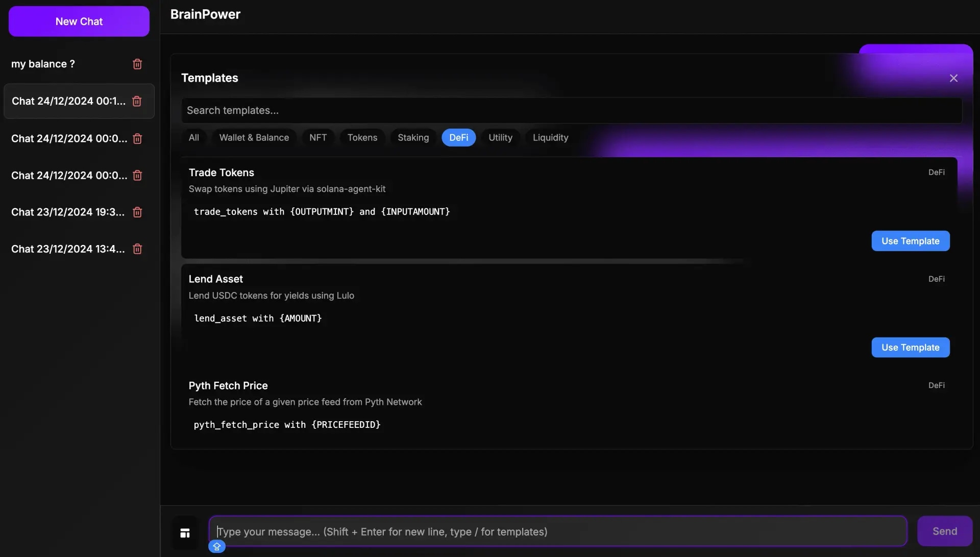Use Trade Tokens DeFi template
Screen dimensions: 980x557
pos(910,240)
